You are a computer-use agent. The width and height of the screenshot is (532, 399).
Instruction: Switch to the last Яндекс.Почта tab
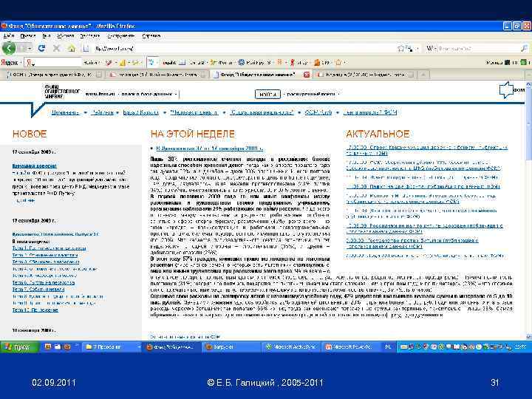365,75
